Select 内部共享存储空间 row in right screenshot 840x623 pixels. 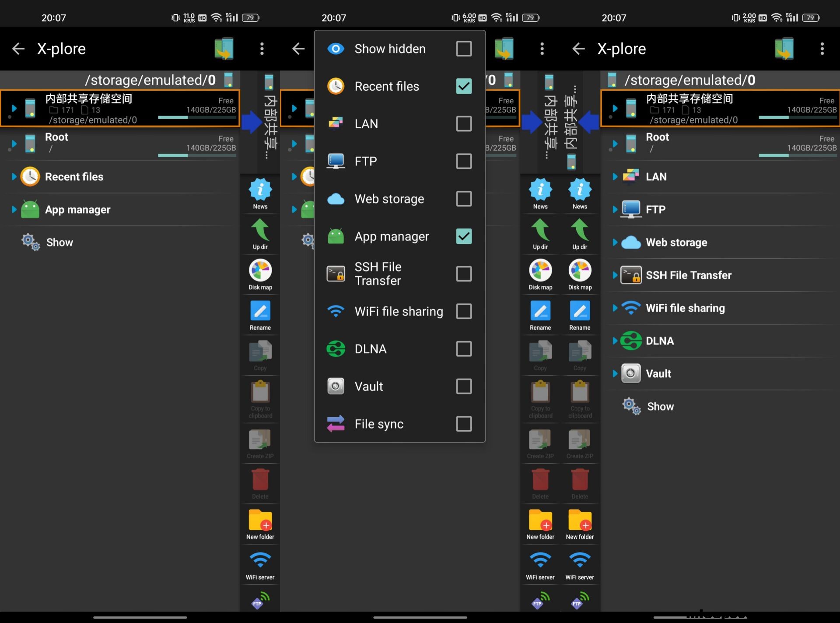(x=720, y=108)
